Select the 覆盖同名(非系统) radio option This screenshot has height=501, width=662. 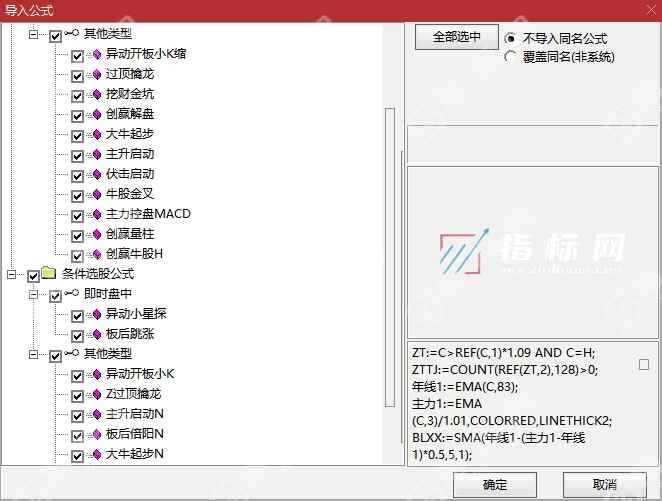[x=512, y=57]
